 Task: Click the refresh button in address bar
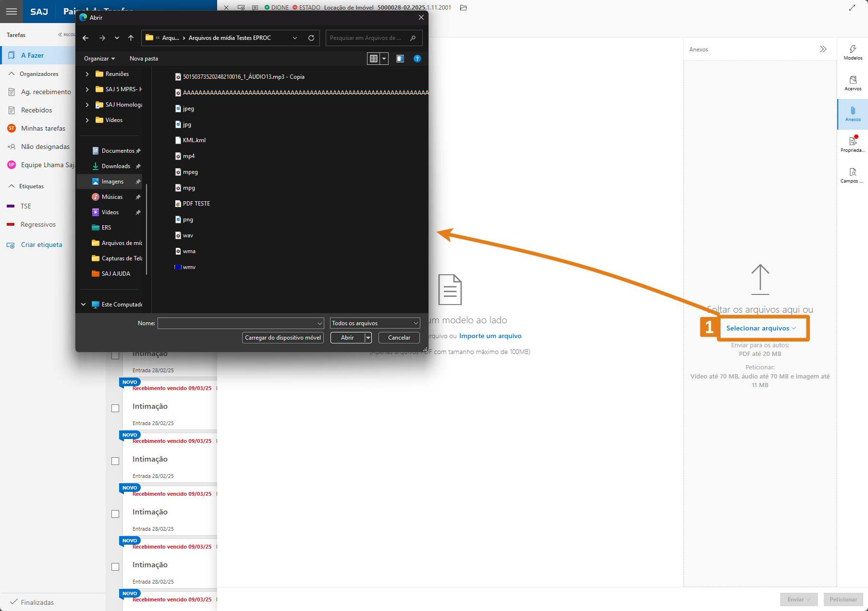point(311,38)
